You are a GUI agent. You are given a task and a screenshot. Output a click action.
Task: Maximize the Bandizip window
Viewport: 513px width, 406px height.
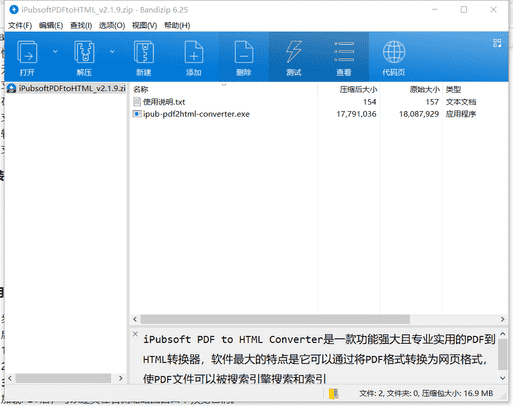[x=464, y=10]
